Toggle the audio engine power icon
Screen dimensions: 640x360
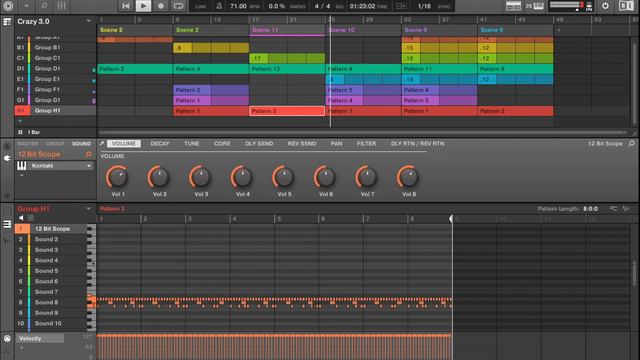click(x=605, y=6)
